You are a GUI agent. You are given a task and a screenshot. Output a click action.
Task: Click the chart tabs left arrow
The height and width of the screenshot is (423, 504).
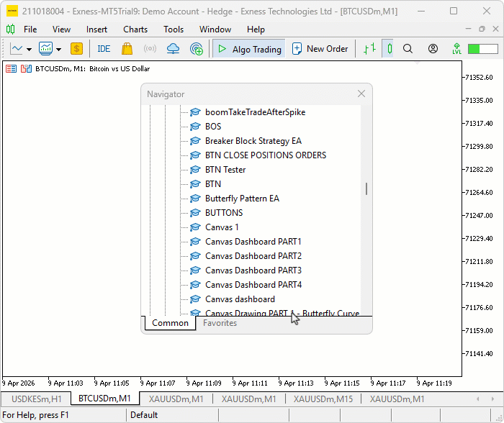tap(477, 399)
